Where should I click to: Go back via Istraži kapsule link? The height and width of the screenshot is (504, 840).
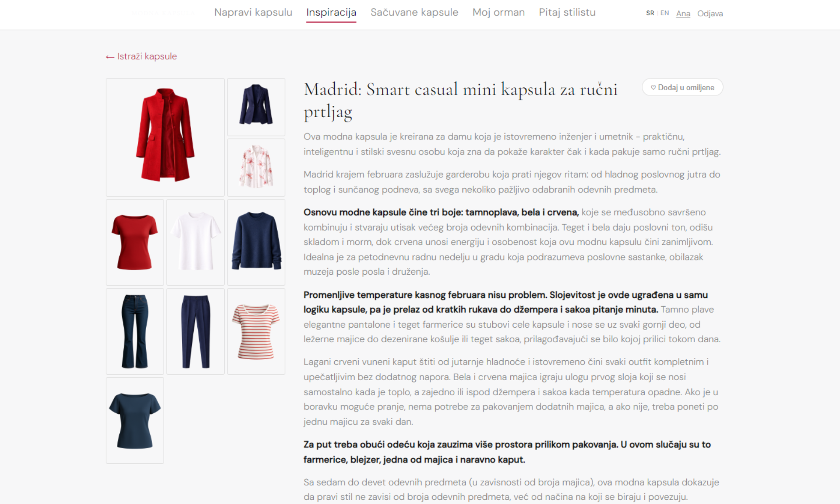coord(142,56)
